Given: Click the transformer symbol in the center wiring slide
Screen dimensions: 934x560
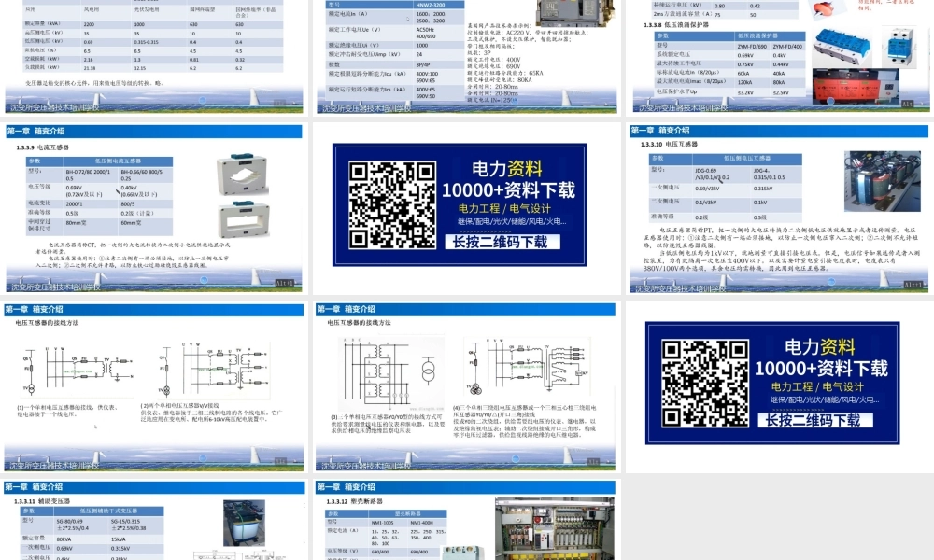Looking at the screenshot, I should (429, 369).
